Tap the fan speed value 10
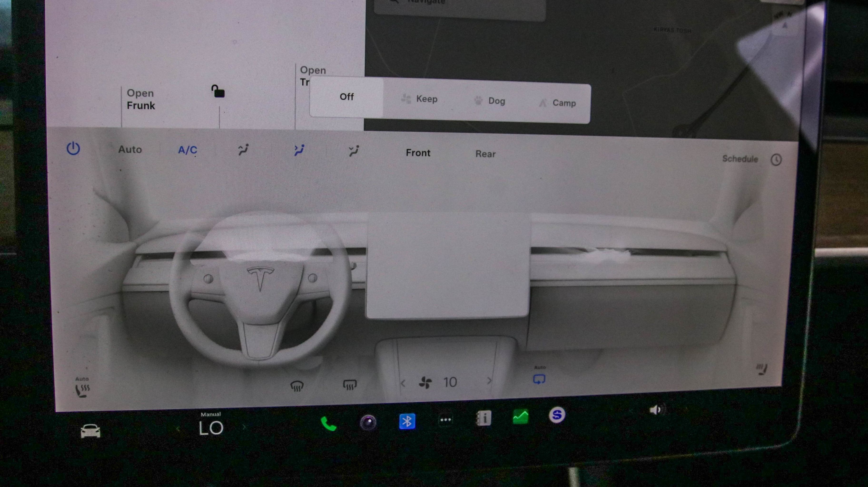The width and height of the screenshot is (868, 487). 450,382
